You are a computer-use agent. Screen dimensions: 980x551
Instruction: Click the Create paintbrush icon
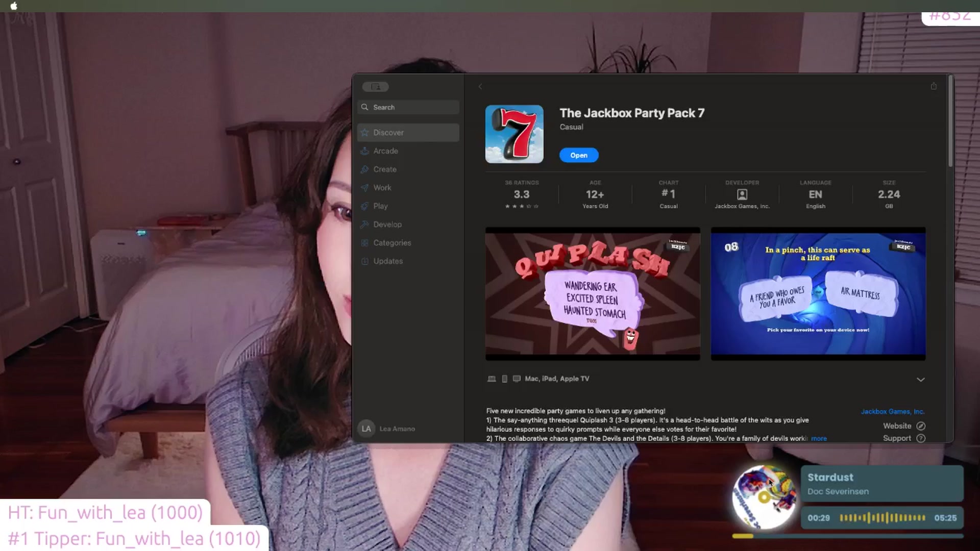(x=364, y=169)
